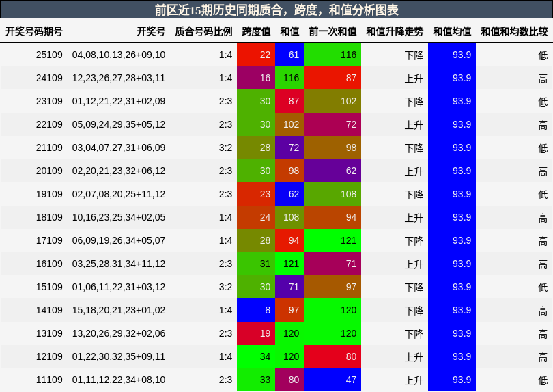Click the previous sum cell 47

(x=332, y=380)
